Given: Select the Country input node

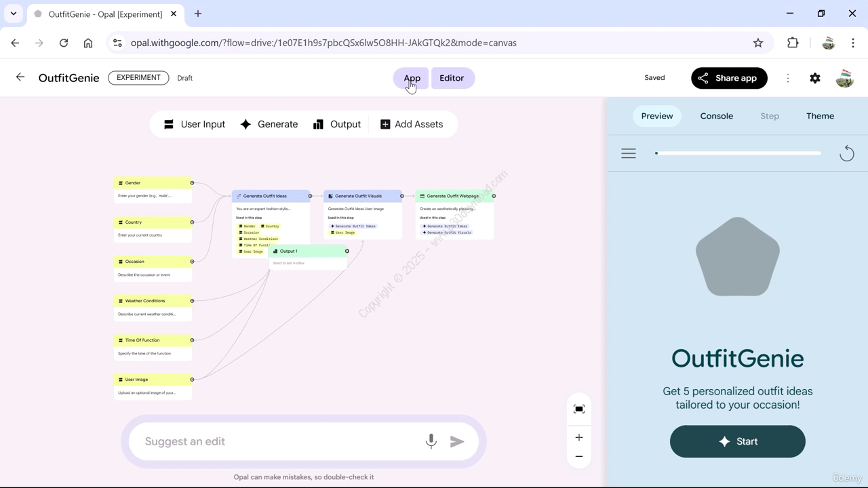Looking at the screenshot, I should pos(153,229).
